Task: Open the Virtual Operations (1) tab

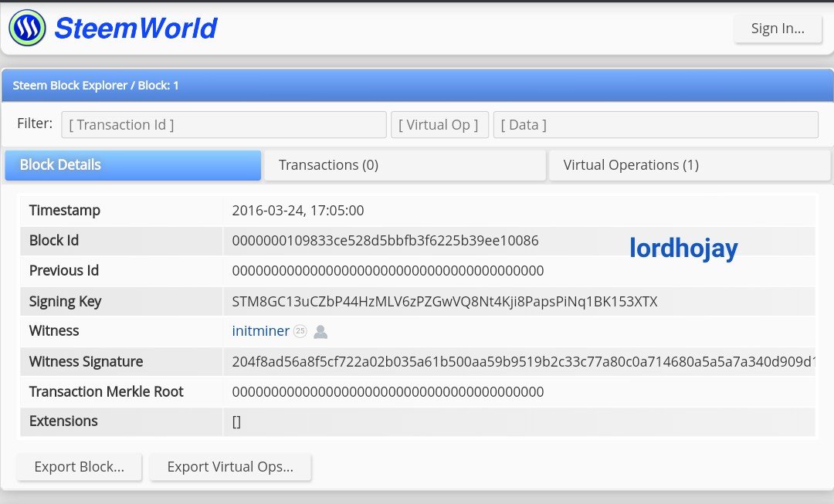Action: pyautogui.click(x=690, y=165)
